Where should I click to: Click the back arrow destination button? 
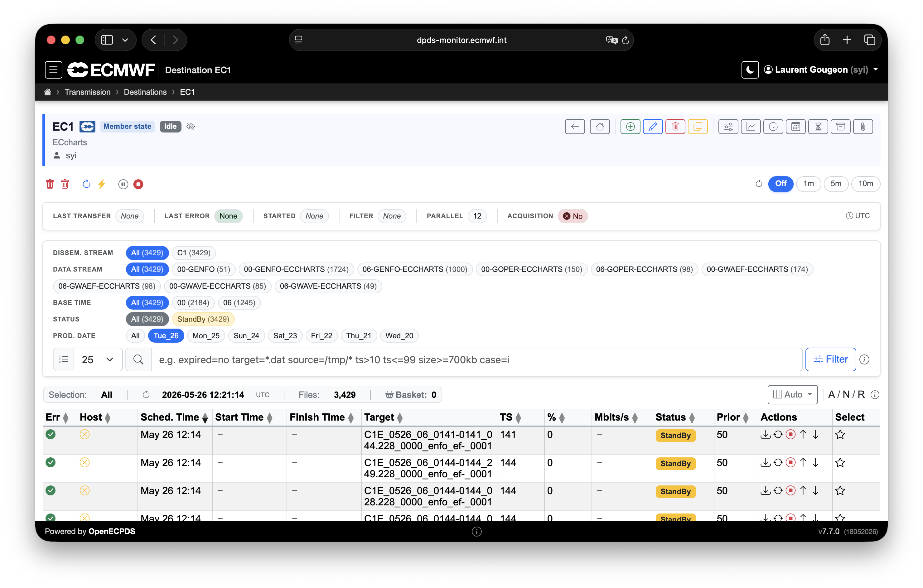[575, 127]
